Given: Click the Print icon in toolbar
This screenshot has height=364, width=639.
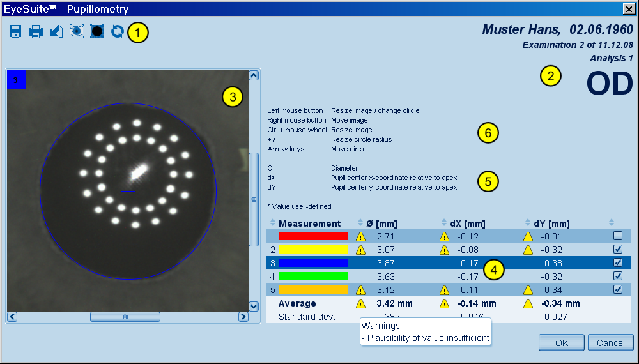Looking at the screenshot, I should click(x=36, y=31).
